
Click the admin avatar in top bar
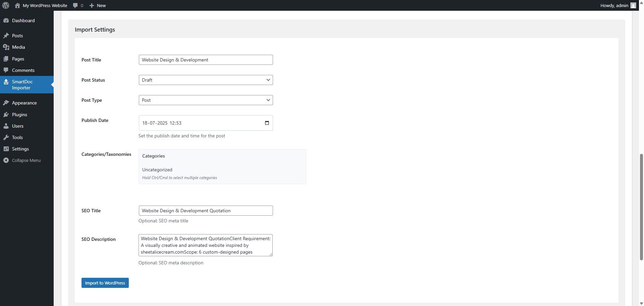[x=633, y=5]
